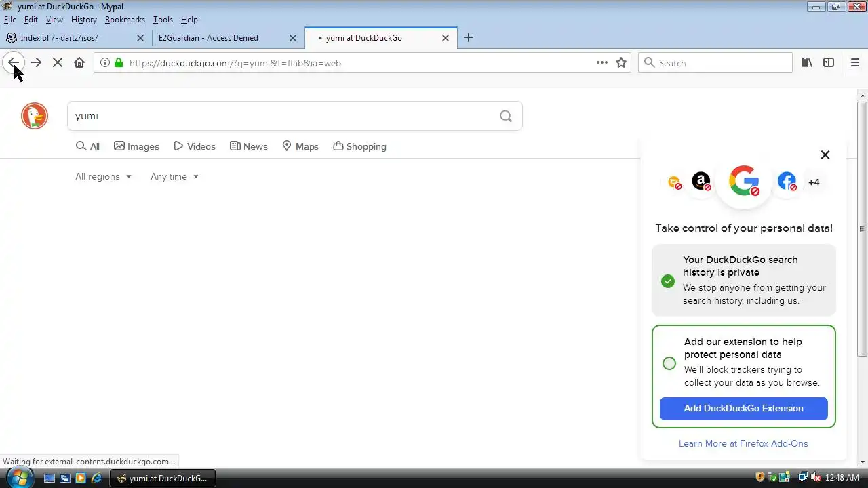868x488 pixels.
Task: Click the Facebook blocked tracker icon
Action: click(787, 182)
